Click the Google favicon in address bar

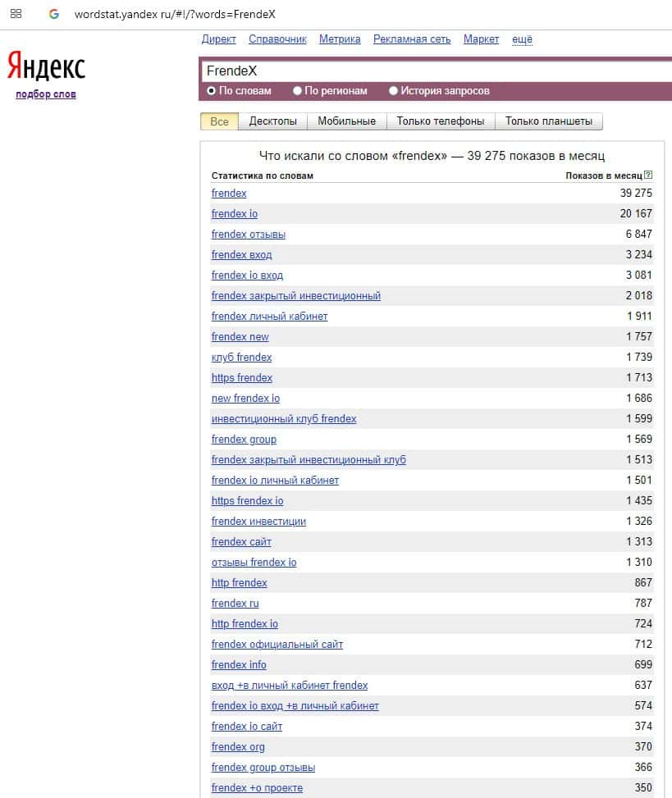pyautogui.click(x=54, y=14)
